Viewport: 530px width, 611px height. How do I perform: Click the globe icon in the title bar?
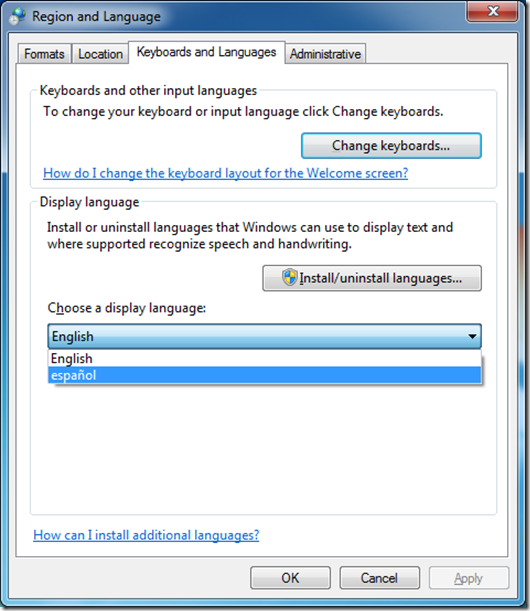point(18,16)
